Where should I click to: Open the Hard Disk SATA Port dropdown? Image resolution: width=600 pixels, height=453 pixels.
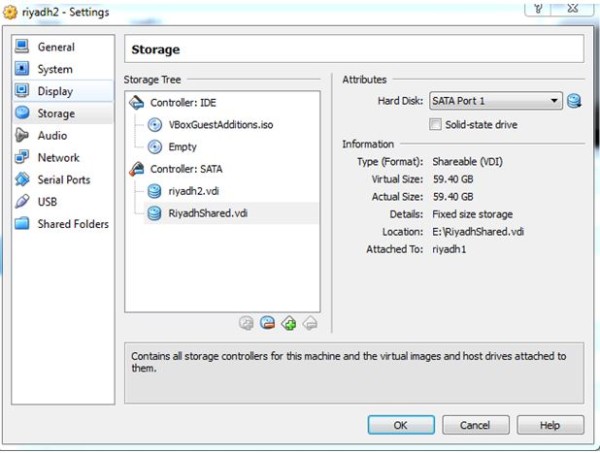coord(496,101)
